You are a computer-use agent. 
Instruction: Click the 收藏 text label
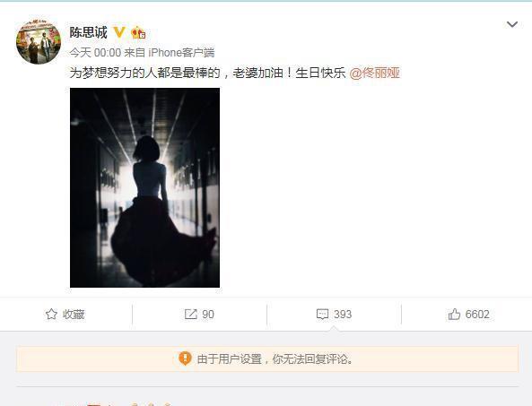coord(74,315)
